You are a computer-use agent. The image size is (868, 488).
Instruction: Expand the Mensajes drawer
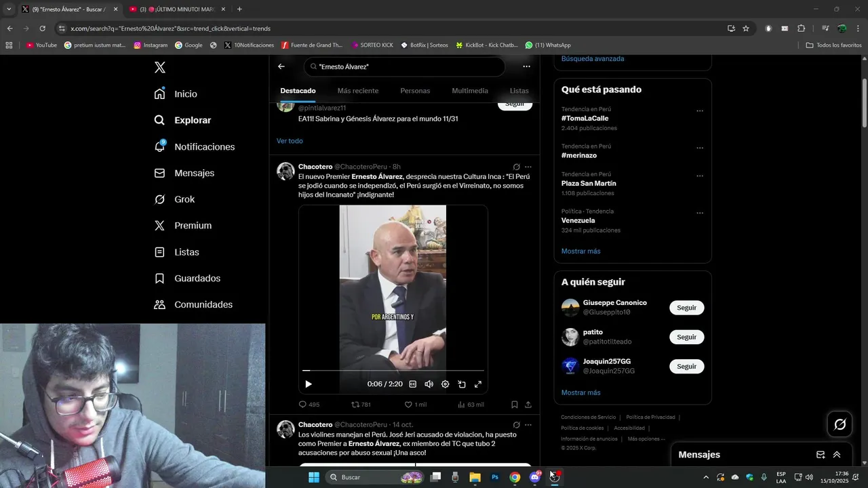tap(837, 455)
